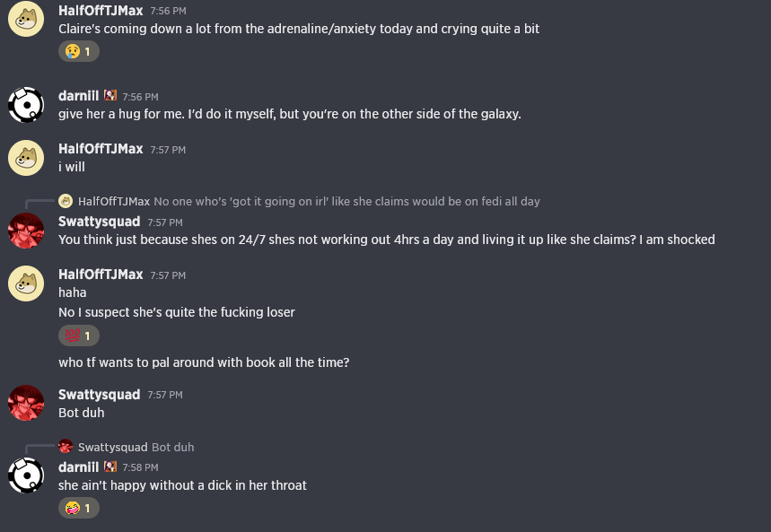
Task: Click small HalfOffTJMax avatar in reply preview
Action: coord(66,201)
